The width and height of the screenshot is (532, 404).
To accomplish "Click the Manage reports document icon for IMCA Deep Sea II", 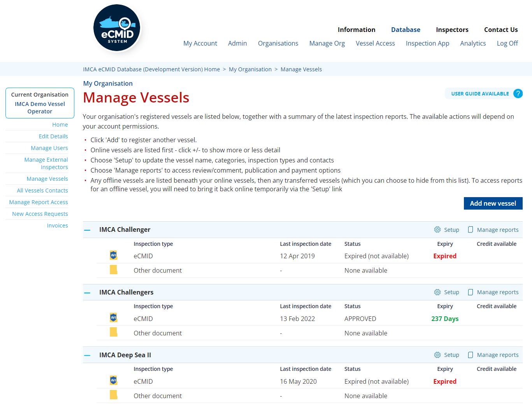I will (471, 355).
